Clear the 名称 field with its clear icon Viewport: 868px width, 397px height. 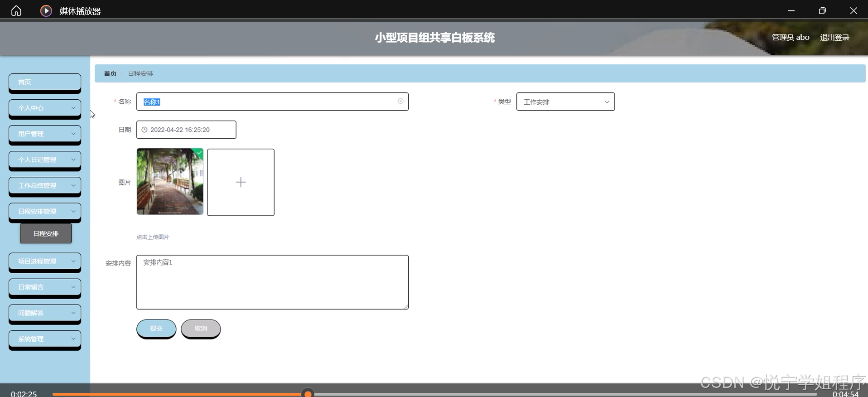click(x=400, y=101)
